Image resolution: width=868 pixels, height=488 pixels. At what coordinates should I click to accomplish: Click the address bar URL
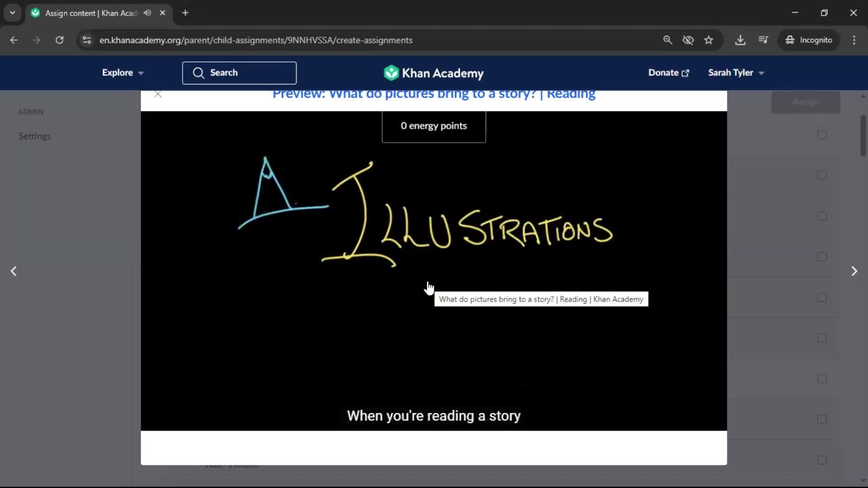[256, 40]
